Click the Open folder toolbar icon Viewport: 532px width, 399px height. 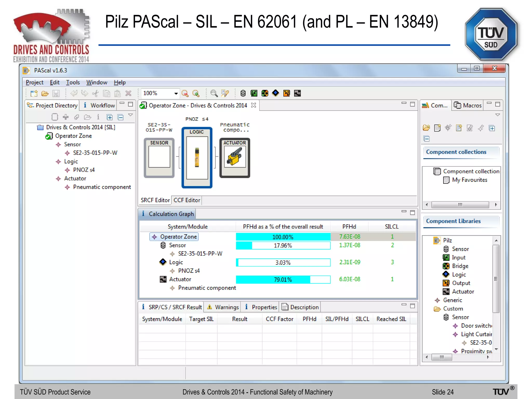tap(45, 93)
